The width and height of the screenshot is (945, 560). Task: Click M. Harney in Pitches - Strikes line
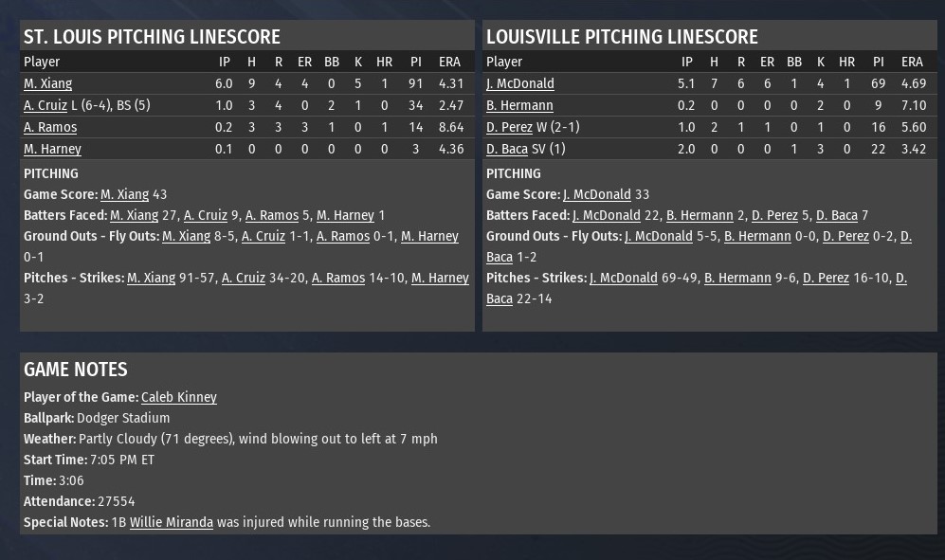click(x=440, y=278)
